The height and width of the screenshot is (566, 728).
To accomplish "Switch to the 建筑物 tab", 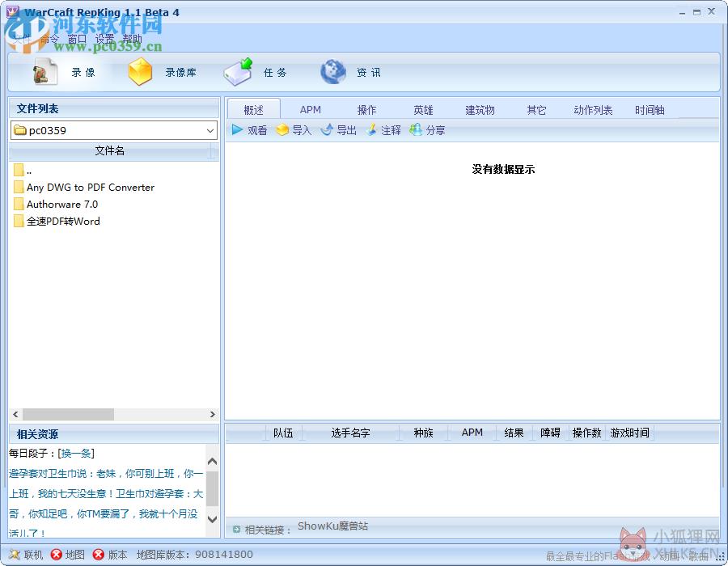I will pos(480,110).
